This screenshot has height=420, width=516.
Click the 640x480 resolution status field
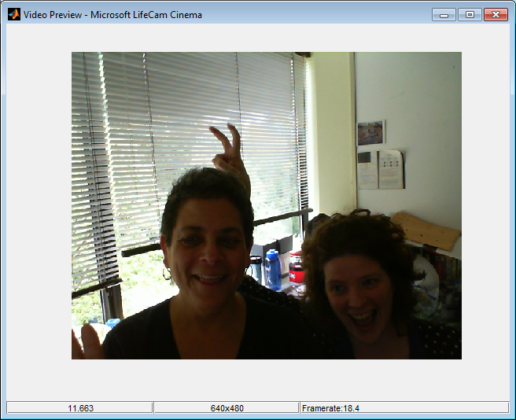tap(226, 407)
